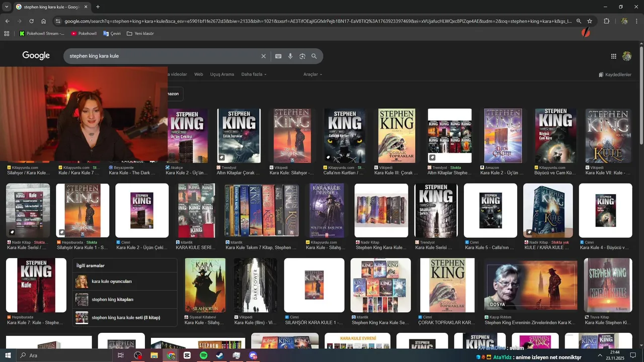
Task: Select related search kara kule seti (8 kitap)
Action: click(x=125, y=318)
